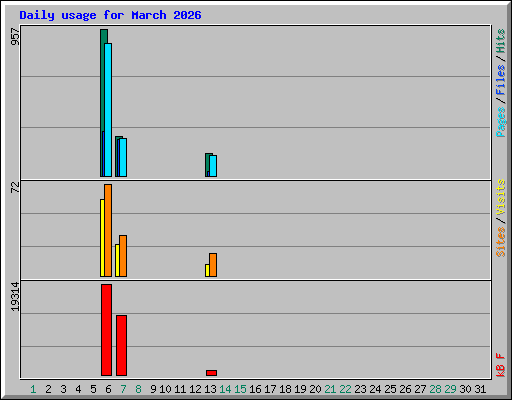Screen dimensions: 512x400
Task: Click day 6 on the x-axis
Action: (x=108, y=389)
